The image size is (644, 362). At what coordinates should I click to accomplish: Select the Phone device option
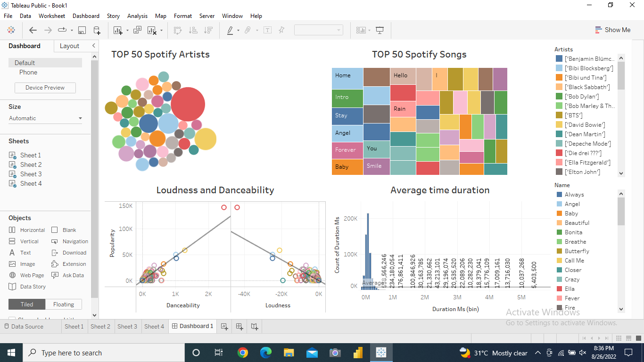click(28, 72)
